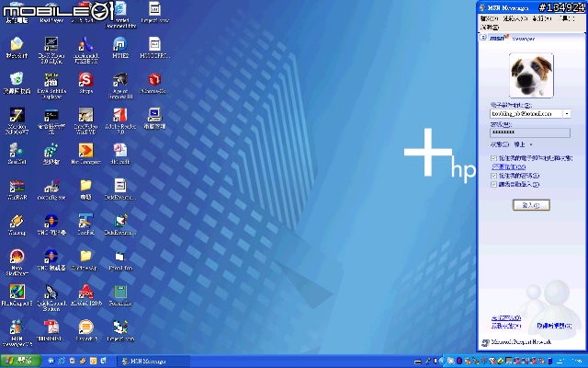Screen dimensions: 588x368
Task: Open the WinRAR desktop shortcut
Action: pos(17,190)
